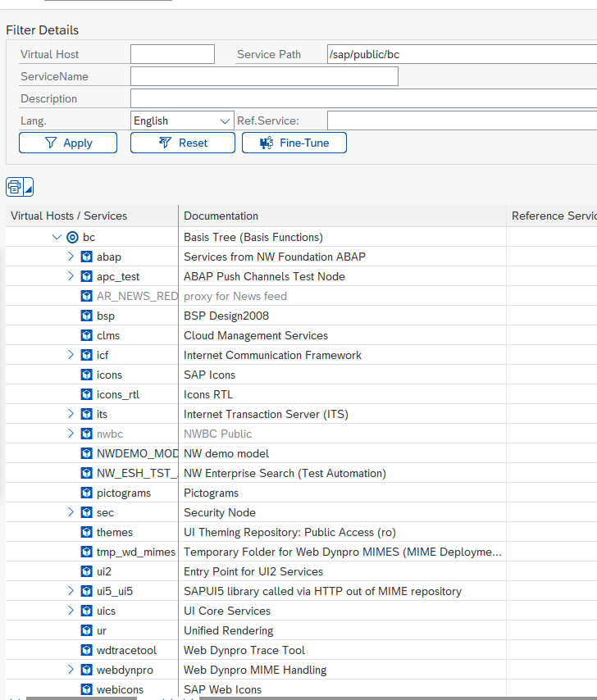Open the print options dropdown arrow
The image size is (597, 700).
[29, 187]
